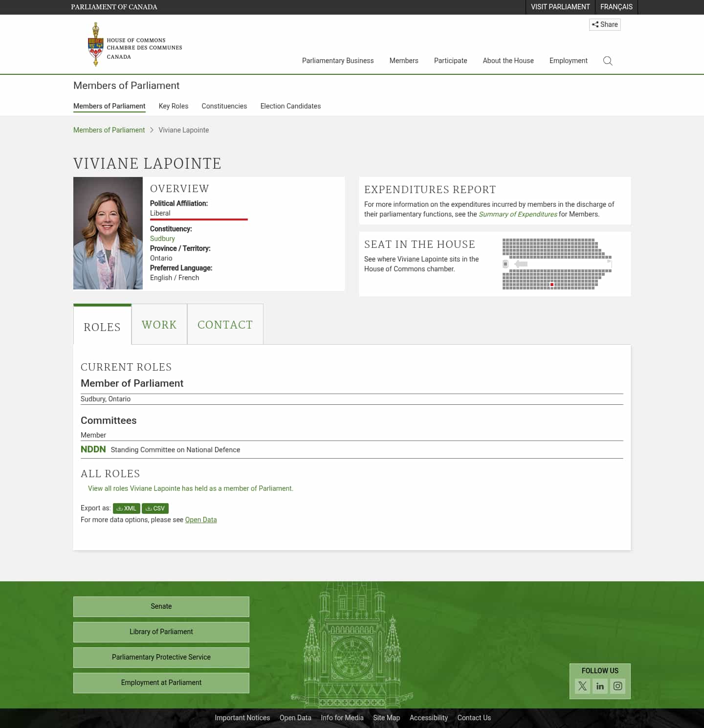The height and width of the screenshot is (728, 704).
Task: Open Employment at Parliament footer button
Action: [161, 683]
